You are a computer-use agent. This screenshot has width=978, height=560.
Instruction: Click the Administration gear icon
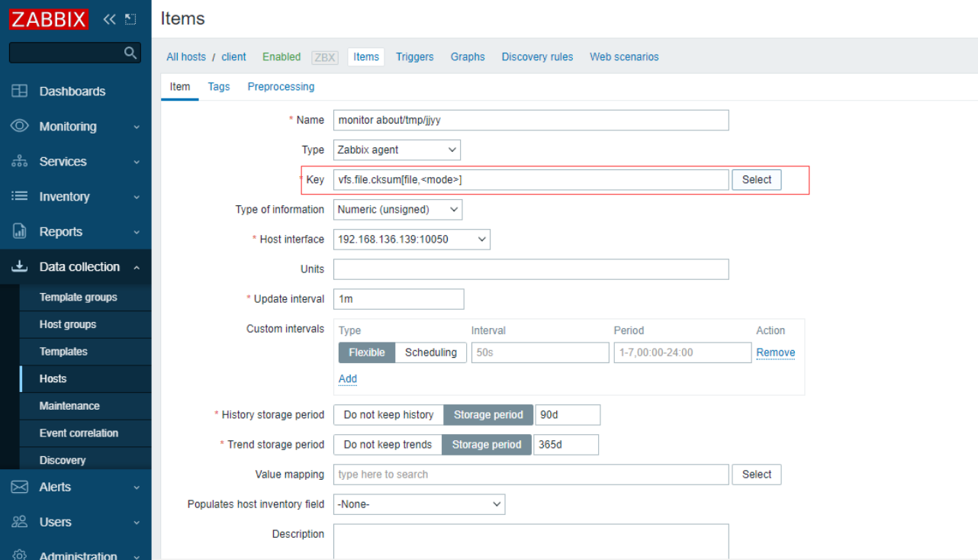(x=20, y=555)
